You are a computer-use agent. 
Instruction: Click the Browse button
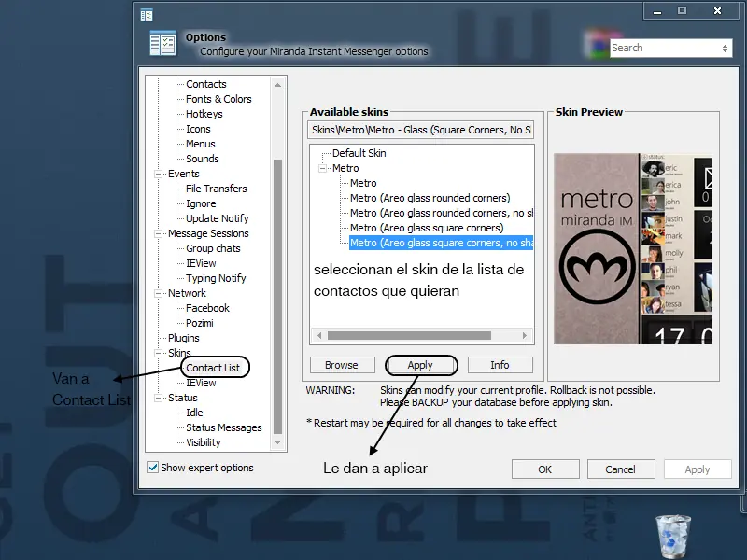(x=342, y=365)
